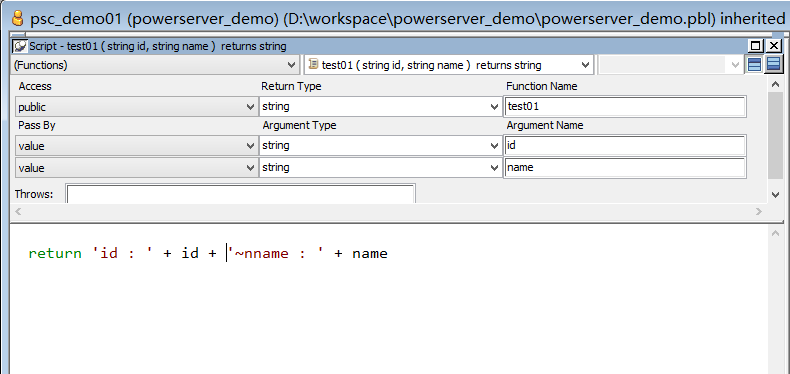The width and height of the screenshot is (790, 374).
Task: Open the test01 function selector dropdown
Action: (585, 65)
